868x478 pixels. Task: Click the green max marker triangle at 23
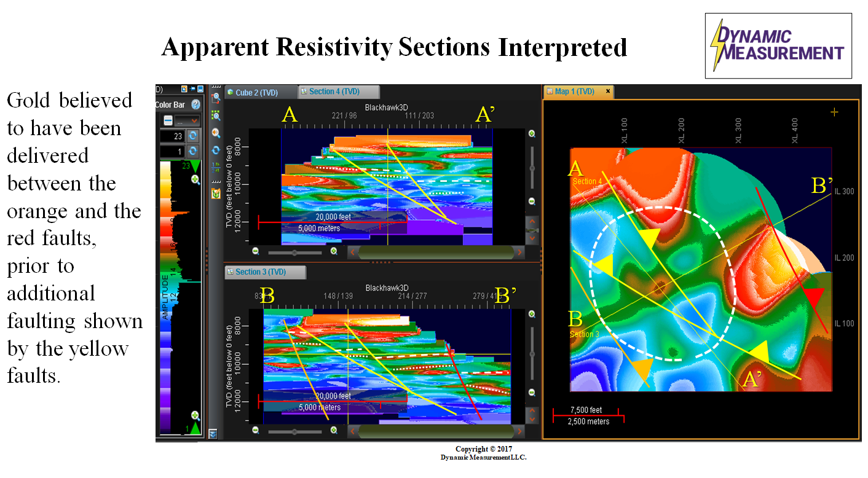point(195,167)
